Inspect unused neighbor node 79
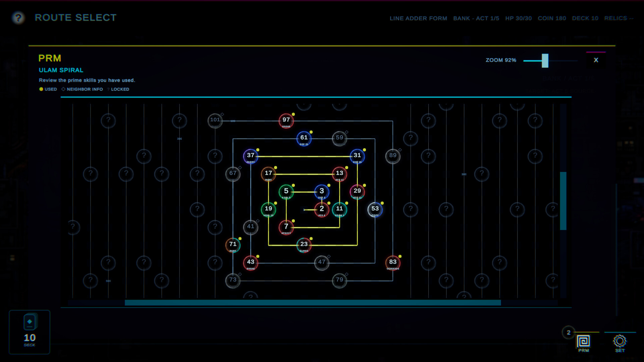The height and width of the screenshot is (362, 644). pos(339,281)
